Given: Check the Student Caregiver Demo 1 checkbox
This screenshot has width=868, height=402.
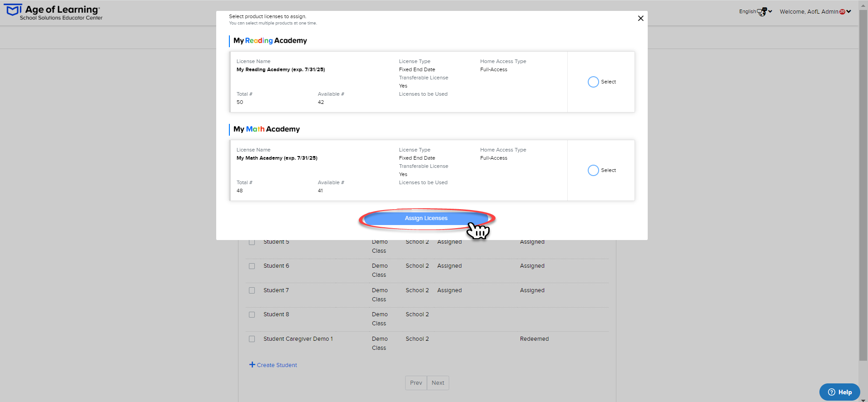Looking at the screenshot, I should click(x=252, y=339).
